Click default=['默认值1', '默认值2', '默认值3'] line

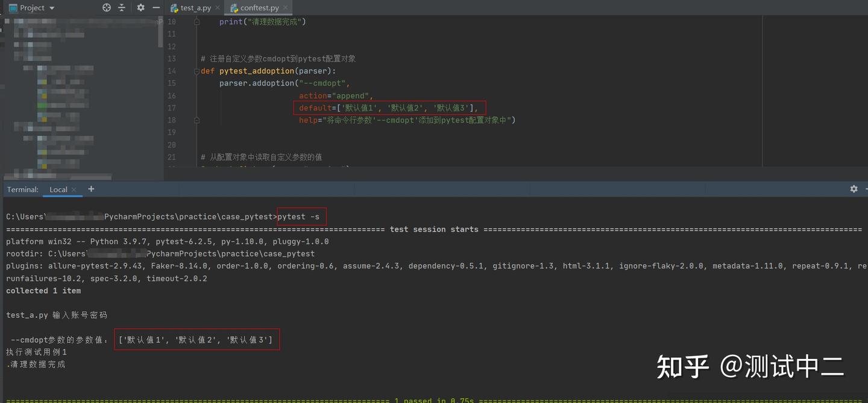(x=389, y=108)
